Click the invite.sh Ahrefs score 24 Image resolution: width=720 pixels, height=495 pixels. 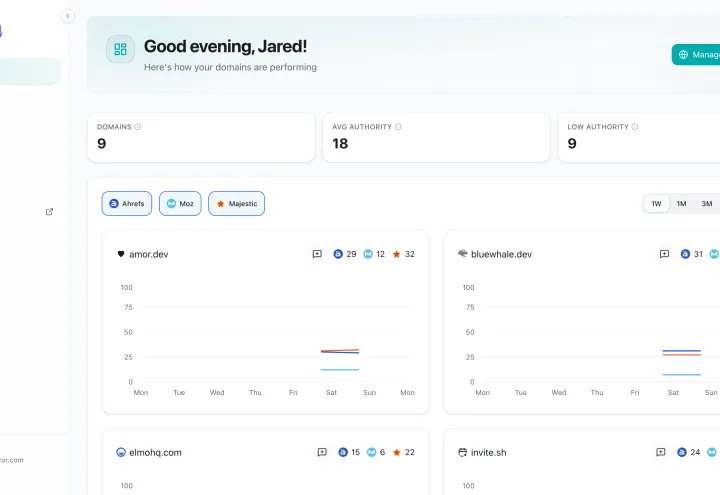[695, 452]
